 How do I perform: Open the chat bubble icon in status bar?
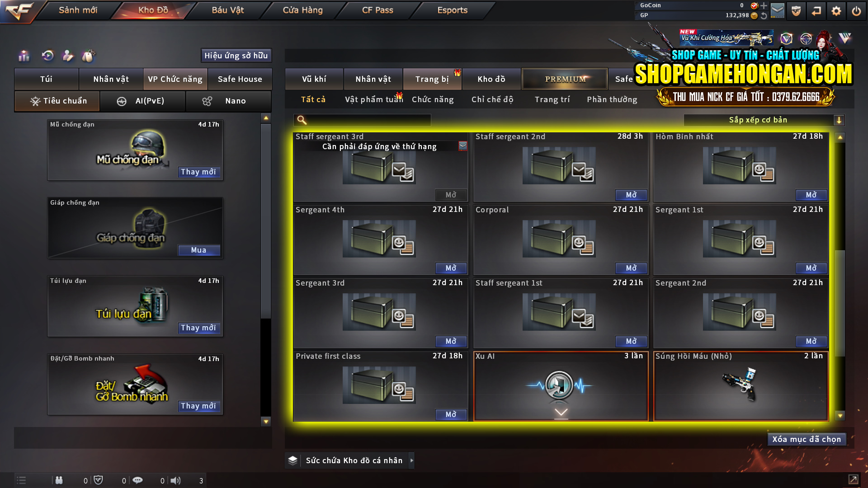[137, 480]
